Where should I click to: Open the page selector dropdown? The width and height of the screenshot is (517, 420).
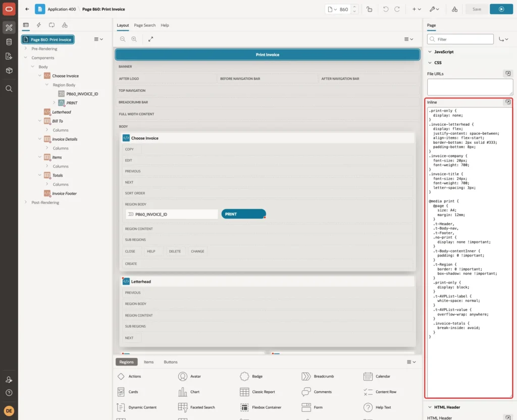[332, 9]
